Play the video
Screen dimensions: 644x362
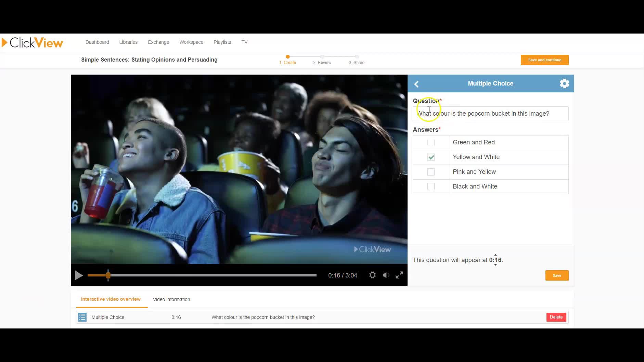coord(78,275)
